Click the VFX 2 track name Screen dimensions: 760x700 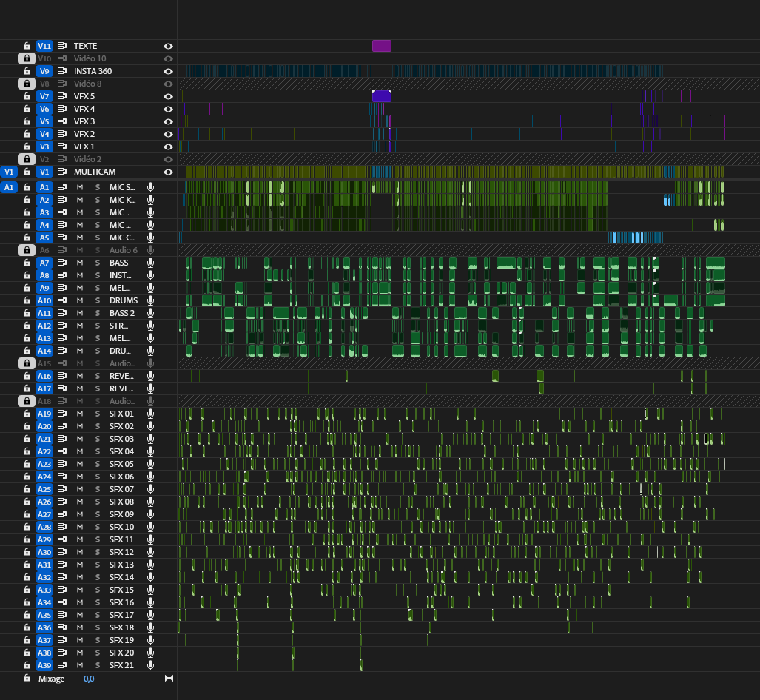coord(84,134)
